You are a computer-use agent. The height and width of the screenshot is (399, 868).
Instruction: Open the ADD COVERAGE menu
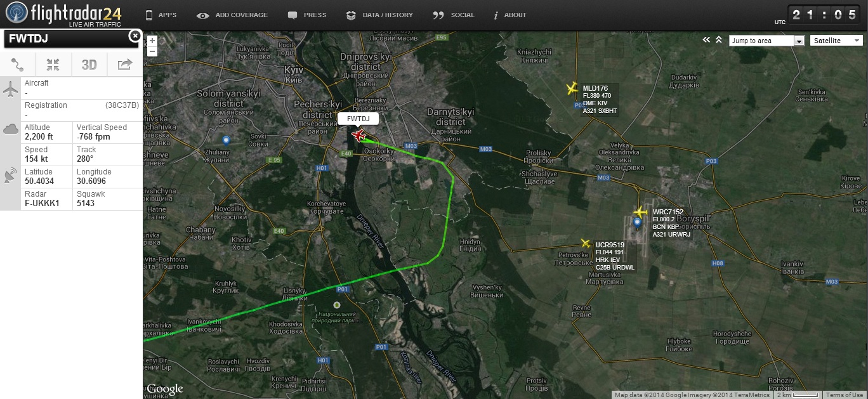(232, 15)
